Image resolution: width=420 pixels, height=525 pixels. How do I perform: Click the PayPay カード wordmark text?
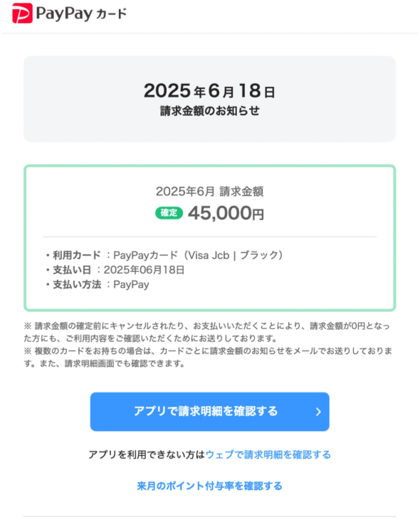click(x=81, y=14)
